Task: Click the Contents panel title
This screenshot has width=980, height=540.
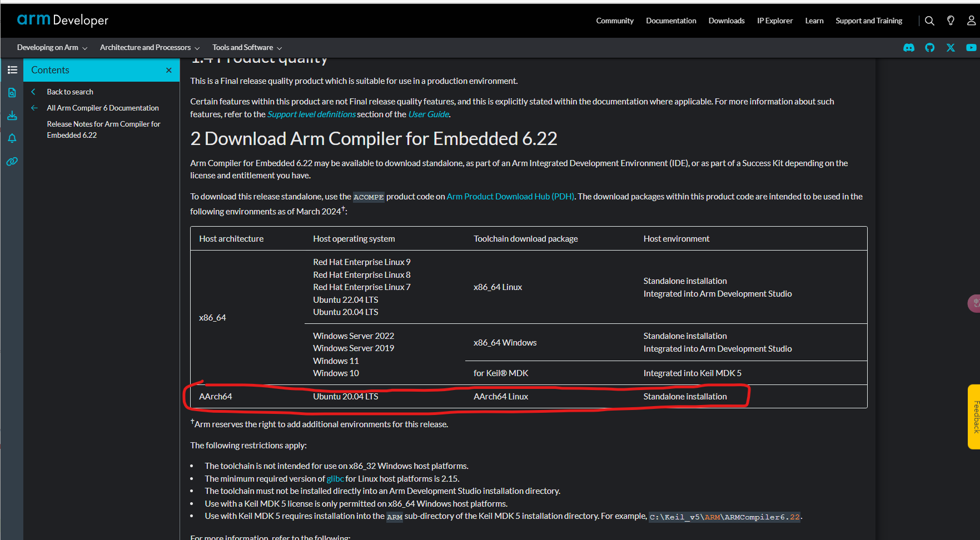Action: pos(50,70)
